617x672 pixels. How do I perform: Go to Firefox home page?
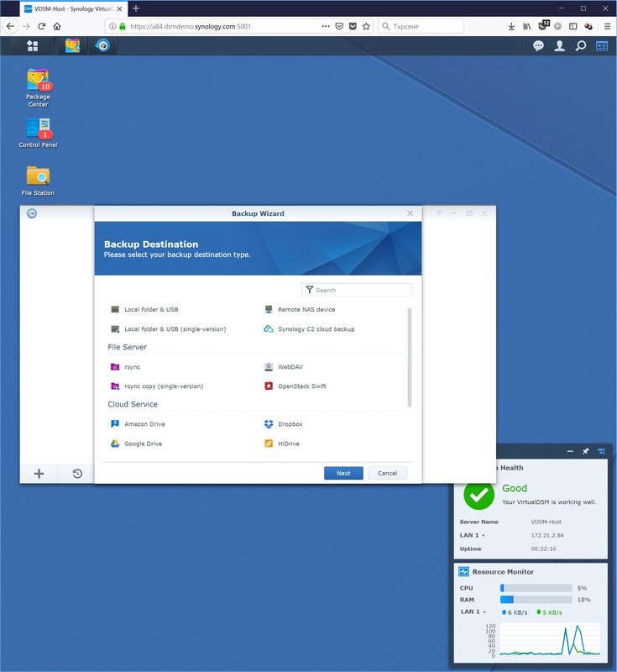pyautogui.click(x=57, y=26)
